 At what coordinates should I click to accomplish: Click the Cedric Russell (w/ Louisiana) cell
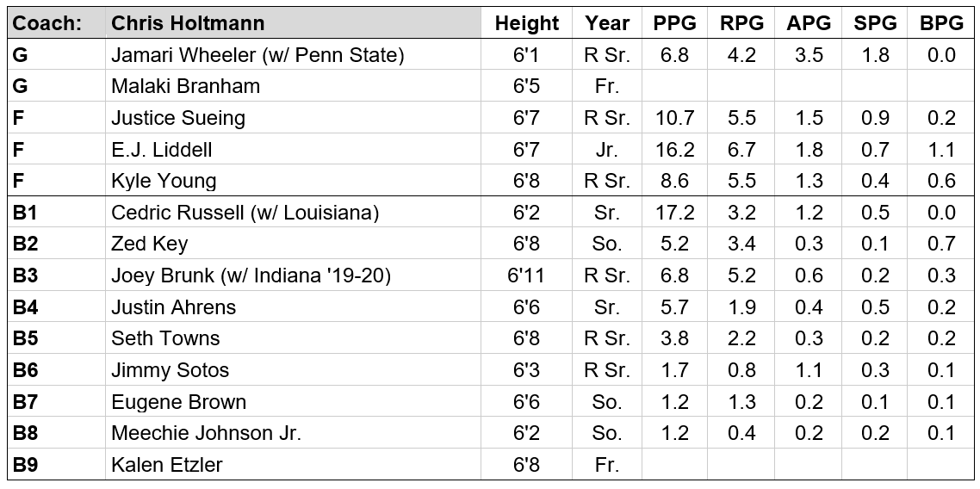(293, 213)
